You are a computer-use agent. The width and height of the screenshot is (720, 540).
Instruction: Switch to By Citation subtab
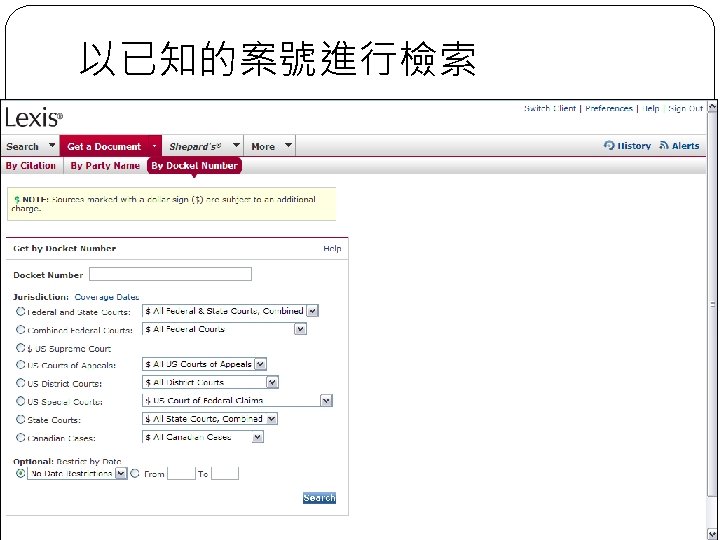point(31,166)
